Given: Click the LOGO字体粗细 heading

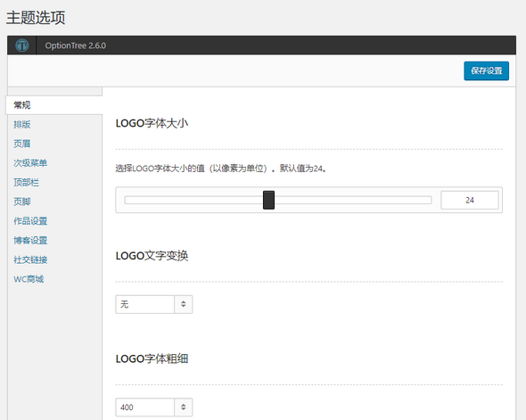Looking at the screenshot, I should pyautogui.click(x=152, y=358).
